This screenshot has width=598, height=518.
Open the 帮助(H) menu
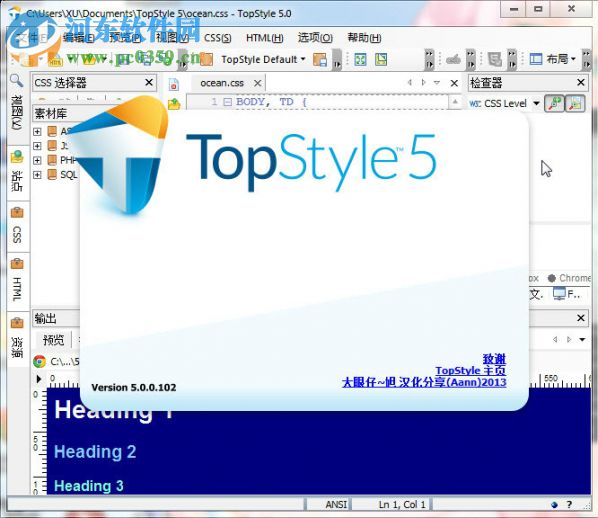coord(364,38)
